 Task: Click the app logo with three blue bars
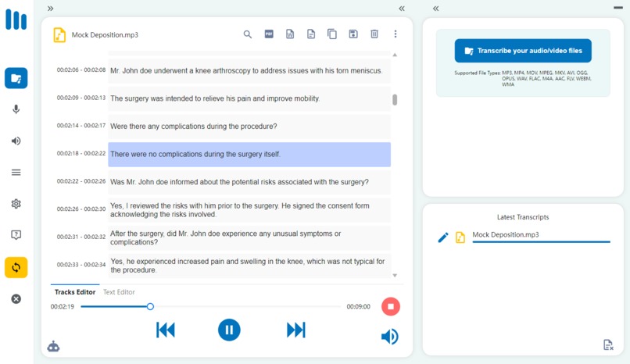pos(16,20)
